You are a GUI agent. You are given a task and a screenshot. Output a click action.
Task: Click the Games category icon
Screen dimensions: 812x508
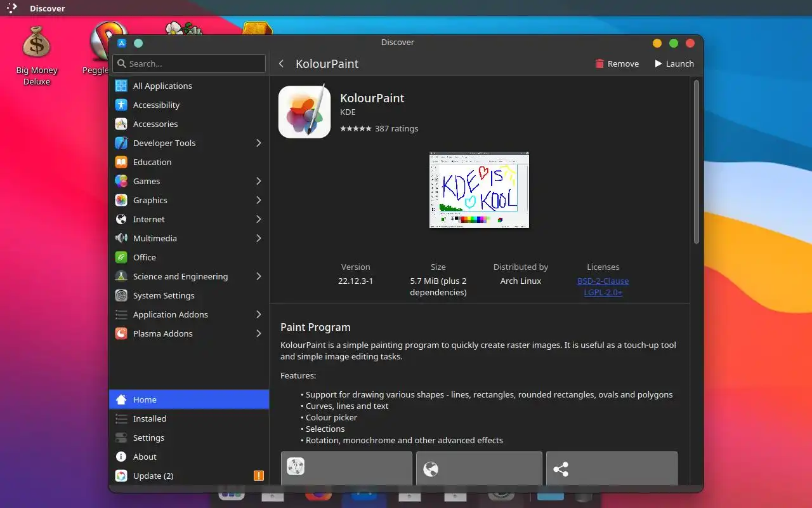(x=121, y=181)
